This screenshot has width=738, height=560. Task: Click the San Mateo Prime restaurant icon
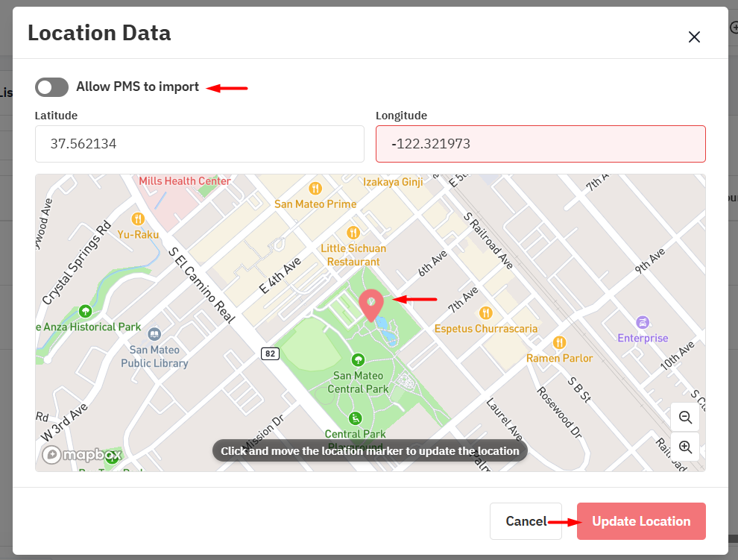tap(315, 189)
